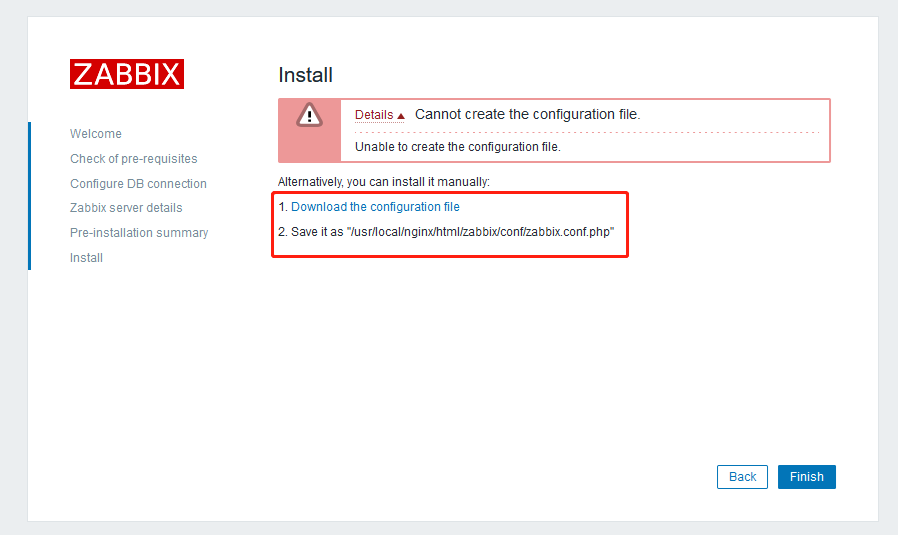
Task: Toggle the Details link in error message
Action: point(374,115)
